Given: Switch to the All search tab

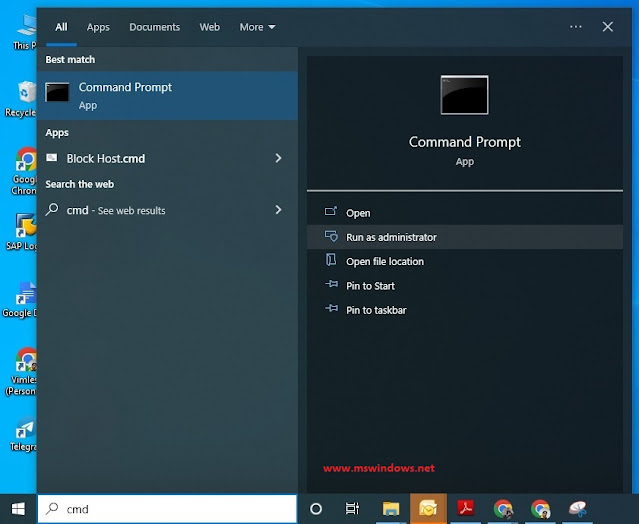Looking at the screenshot, I should [61, 27].
